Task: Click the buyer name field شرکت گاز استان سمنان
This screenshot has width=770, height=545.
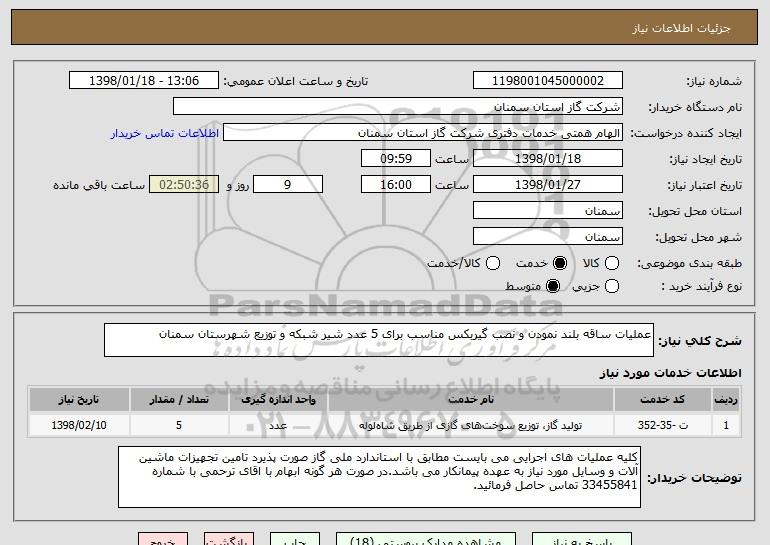Action: click(398, 107)
